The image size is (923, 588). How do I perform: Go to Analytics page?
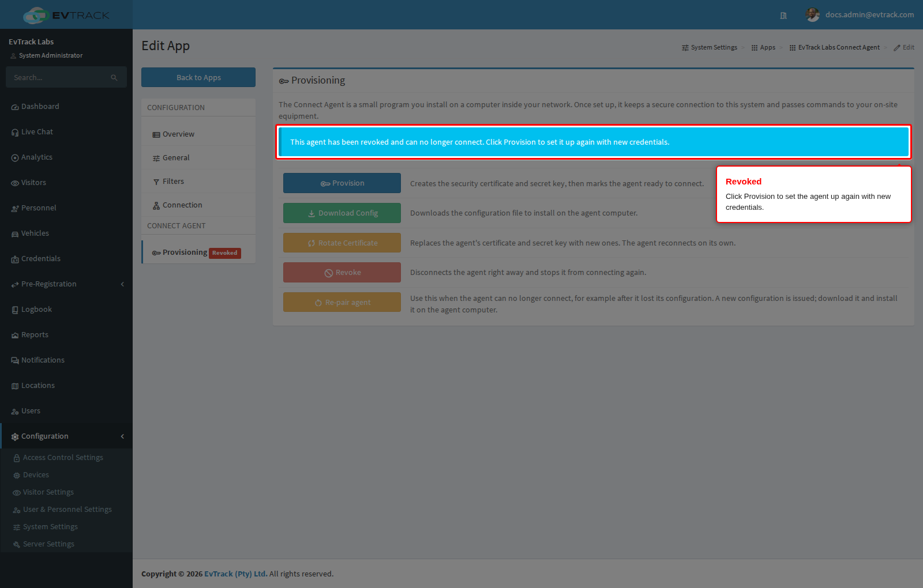[66, 157]
